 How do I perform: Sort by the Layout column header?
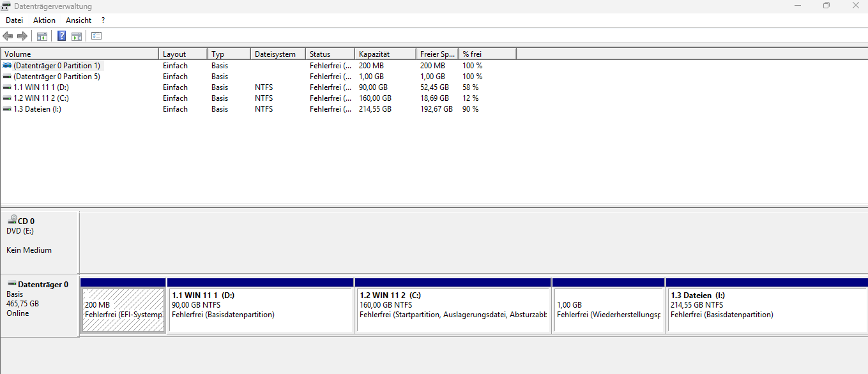[x=183, y=54]
